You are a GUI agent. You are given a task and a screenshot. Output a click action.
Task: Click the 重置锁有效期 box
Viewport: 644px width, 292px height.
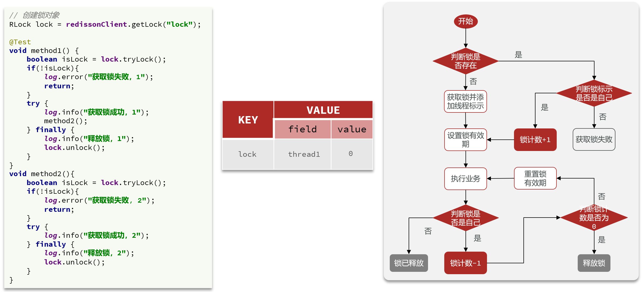tap(535, 178)
